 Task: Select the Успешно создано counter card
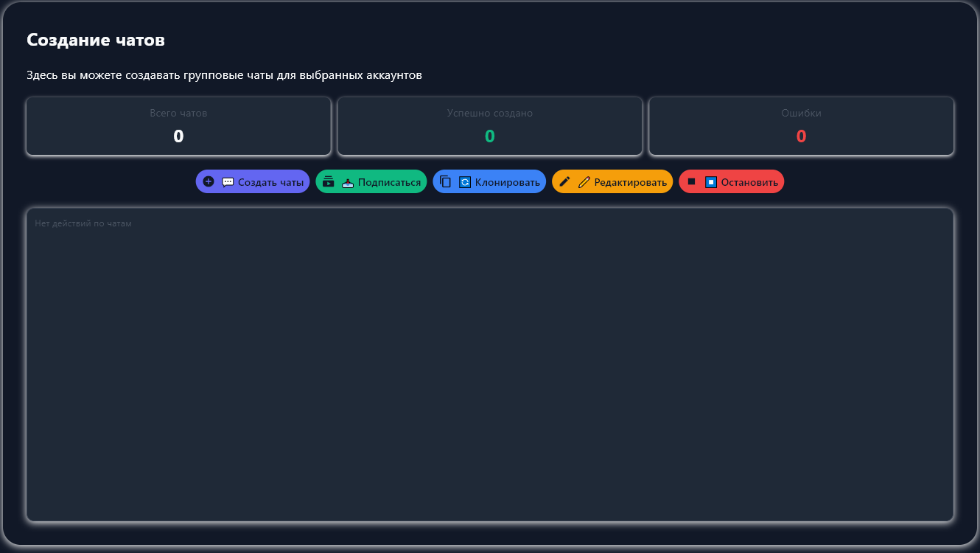[490, 126]
